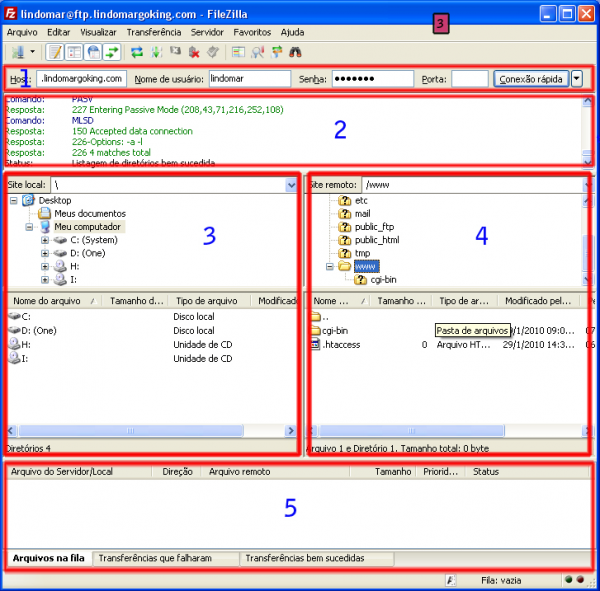This screenshot has width=600, height=591.
Task: Click the parent folder '..' icon
Action: pyautogui.click(x=316, y=317)
